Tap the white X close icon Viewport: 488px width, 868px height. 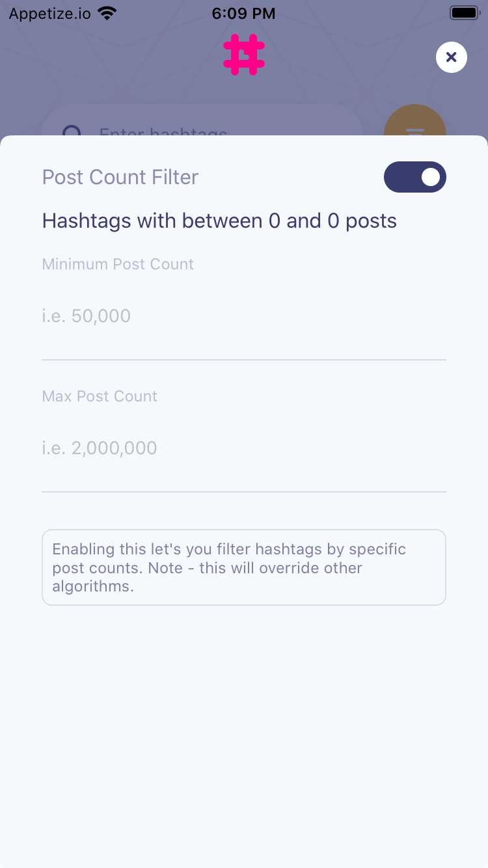[x=452, y=57]
